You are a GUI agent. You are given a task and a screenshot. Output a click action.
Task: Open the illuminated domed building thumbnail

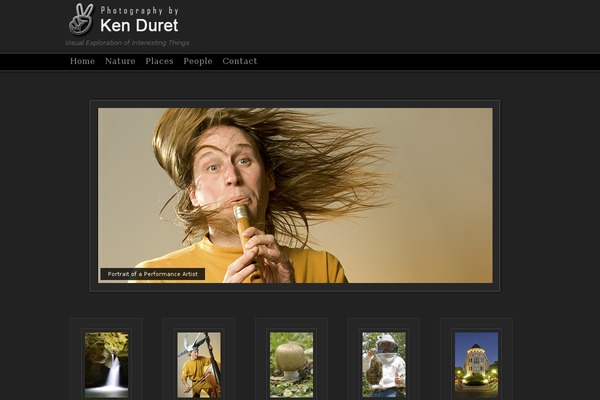(476, 364)
